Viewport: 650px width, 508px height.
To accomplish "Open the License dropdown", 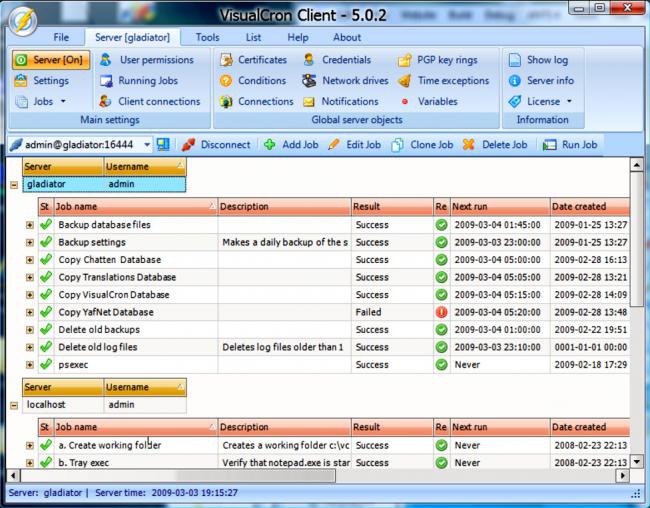I will pos(540,101).
